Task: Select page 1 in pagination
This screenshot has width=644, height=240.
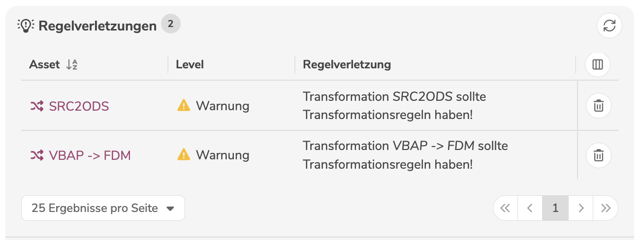Action: click(x=555, y=208)
